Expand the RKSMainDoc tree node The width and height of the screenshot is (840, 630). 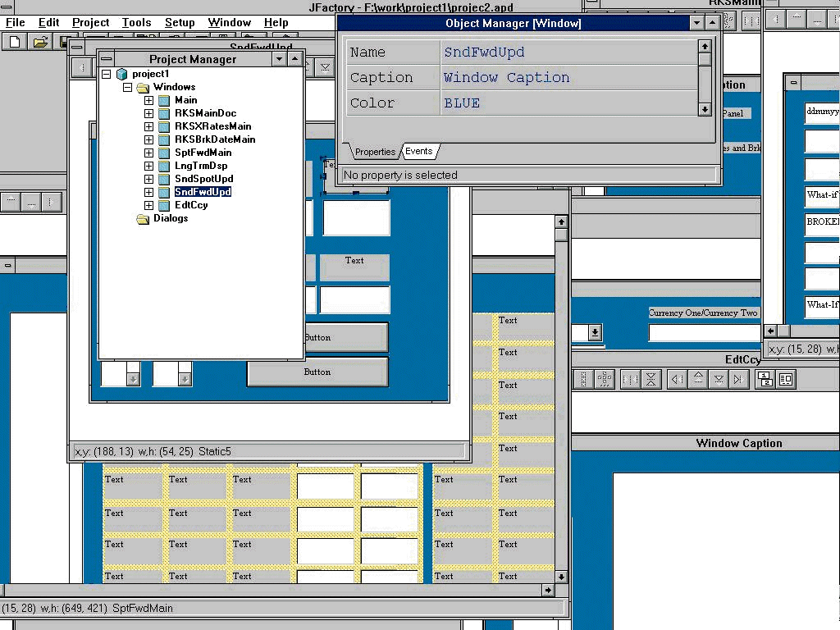148,113
